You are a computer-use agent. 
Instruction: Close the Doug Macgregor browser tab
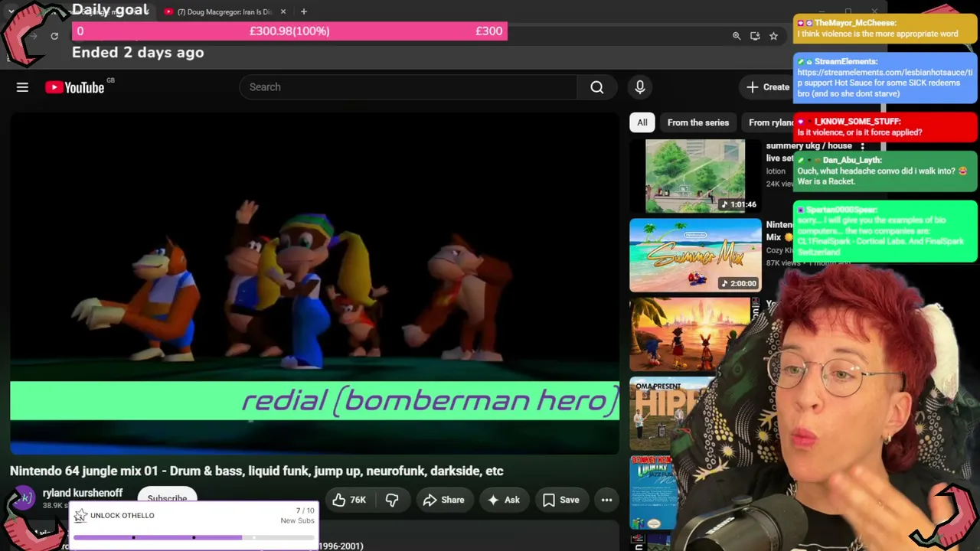pyautogui.click(x=283, y=11)
